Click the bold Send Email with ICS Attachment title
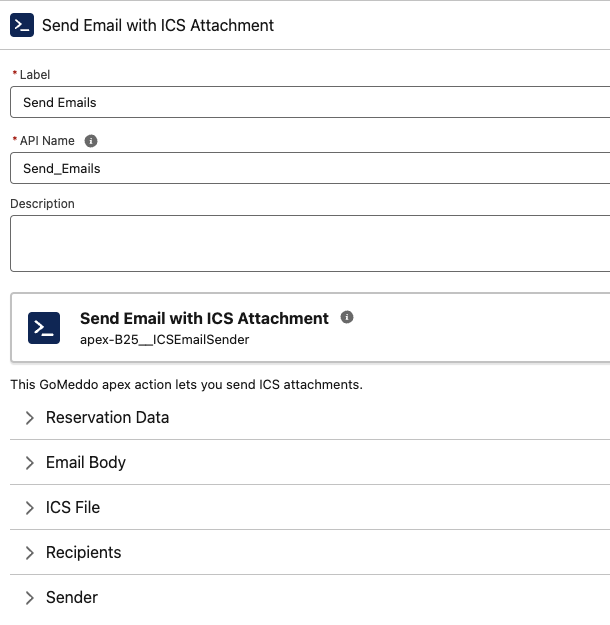 pos(204,318)
